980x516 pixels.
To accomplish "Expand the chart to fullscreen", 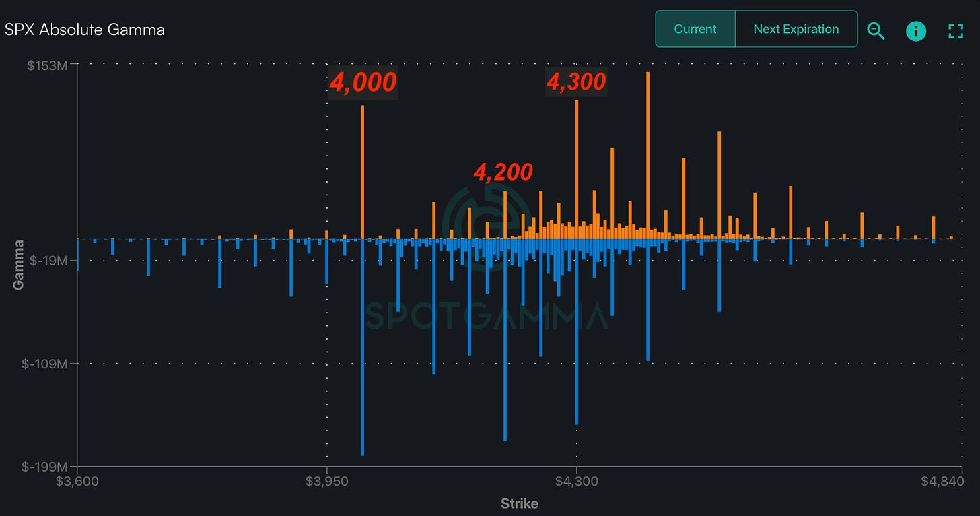I will click(955, 30).
